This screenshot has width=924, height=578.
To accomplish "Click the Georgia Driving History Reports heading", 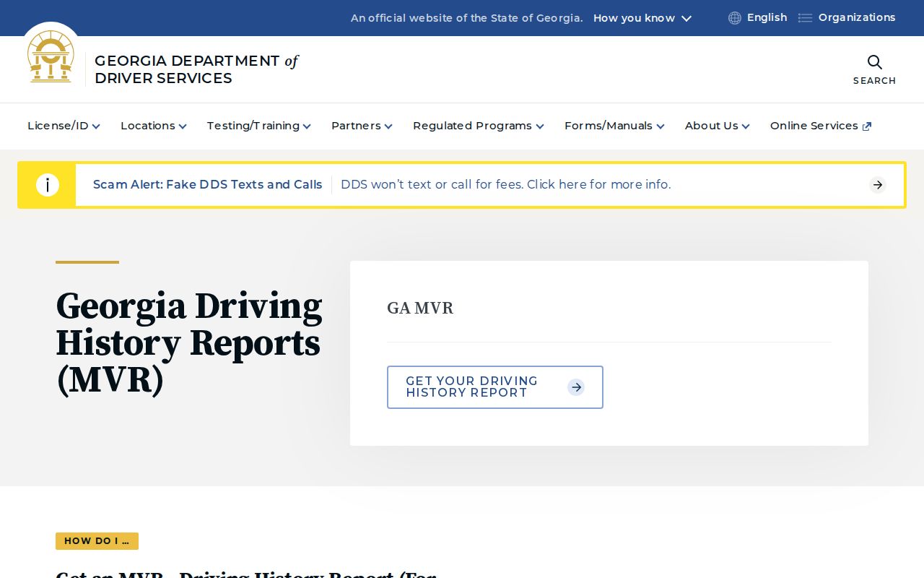I will pyautogui.click(x=189, y=343).
